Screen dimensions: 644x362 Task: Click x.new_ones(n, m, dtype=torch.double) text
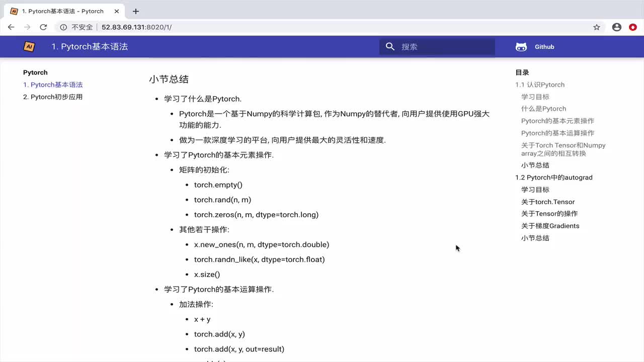coord(262,245)
